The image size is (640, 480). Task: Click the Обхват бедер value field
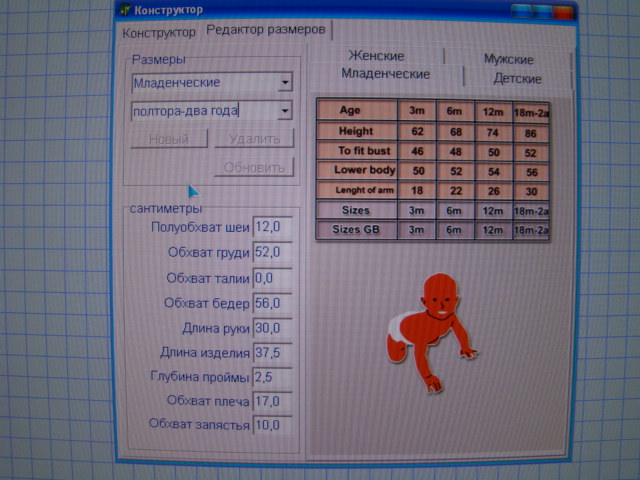click(x=273, y=303)
